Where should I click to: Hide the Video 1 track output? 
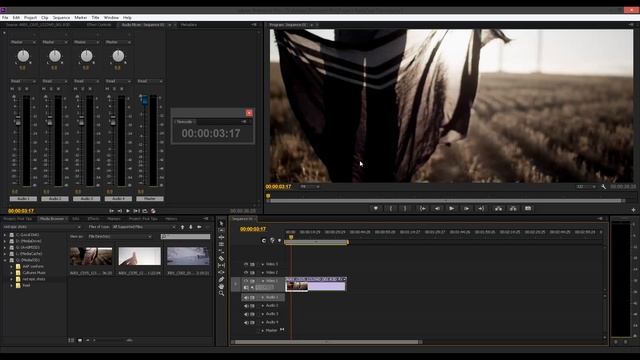pyautogui.click(x=246, y=281)
